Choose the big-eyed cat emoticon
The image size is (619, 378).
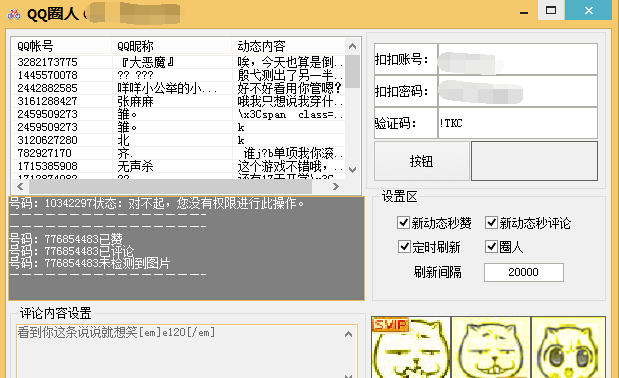pos(568,348)
